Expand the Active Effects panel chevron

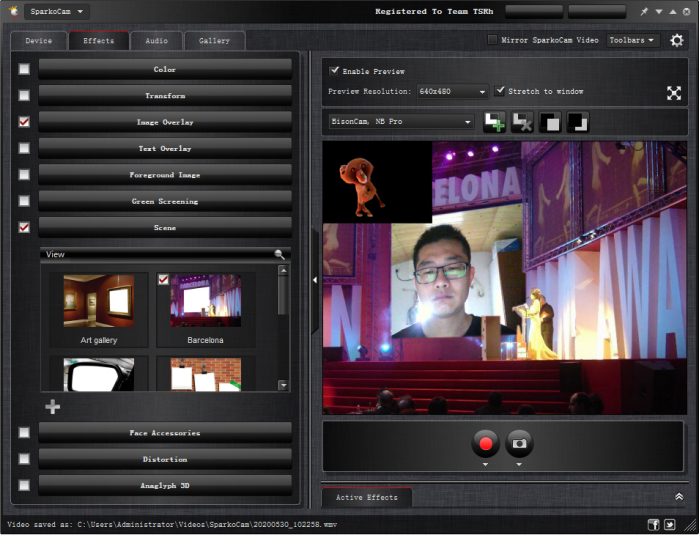[x=679, y=497]
